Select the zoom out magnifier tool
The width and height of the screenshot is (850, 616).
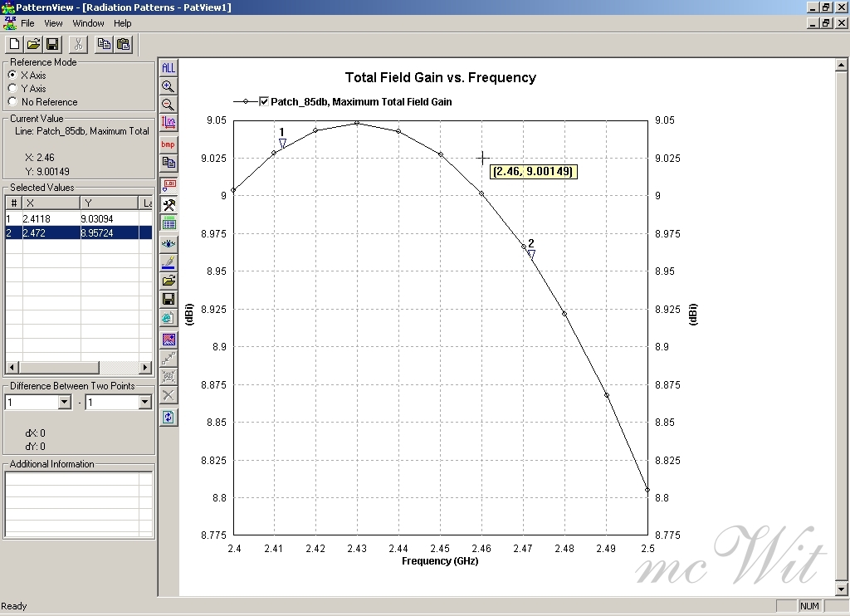pyautogui.click(x=169, y=105)
